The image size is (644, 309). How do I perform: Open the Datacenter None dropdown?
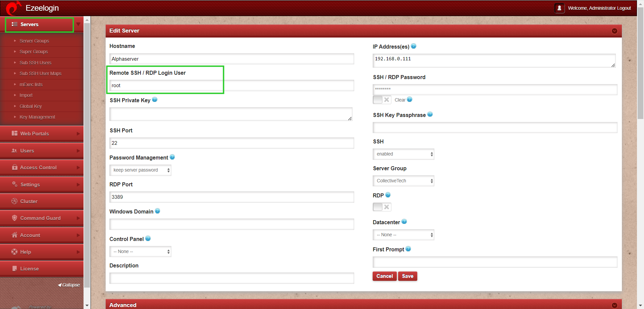(404, 235)
